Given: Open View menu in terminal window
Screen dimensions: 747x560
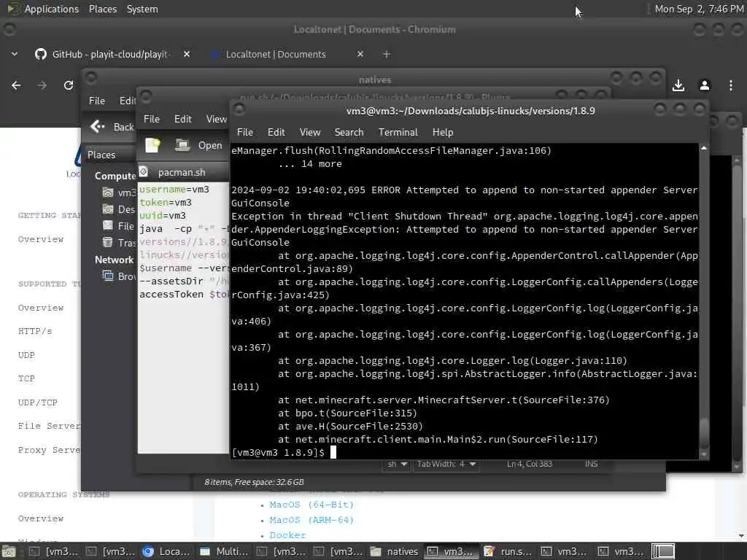Looking at the screenshot, I should [x=309, y=133].
